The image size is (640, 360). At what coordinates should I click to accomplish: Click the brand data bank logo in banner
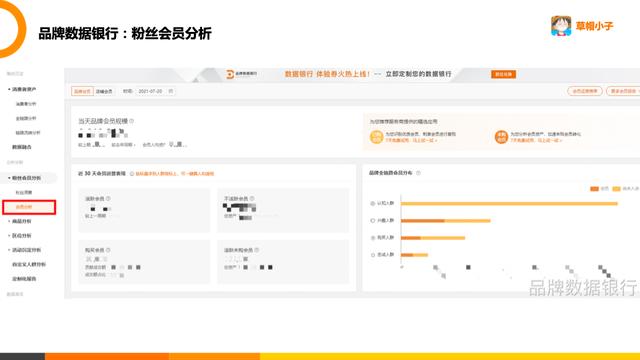click(242, 74)
